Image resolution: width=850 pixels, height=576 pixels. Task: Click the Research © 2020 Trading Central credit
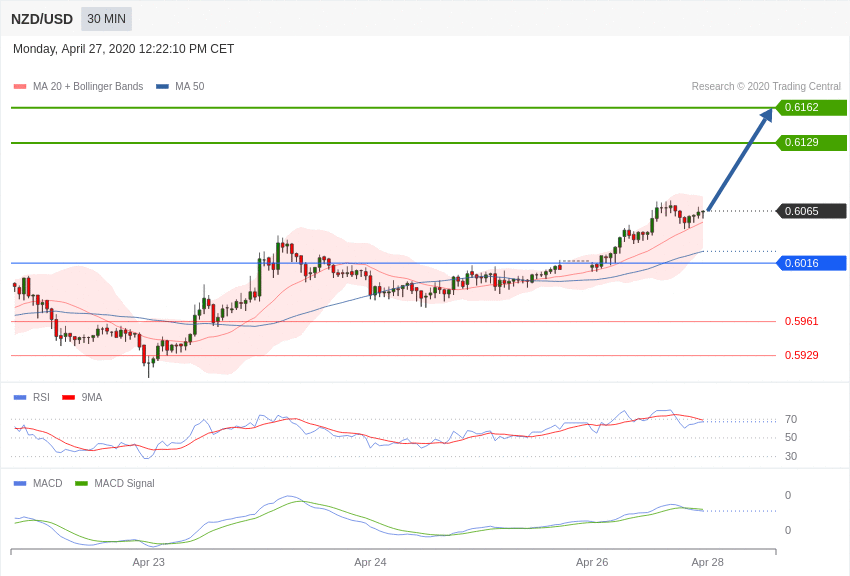766,87
